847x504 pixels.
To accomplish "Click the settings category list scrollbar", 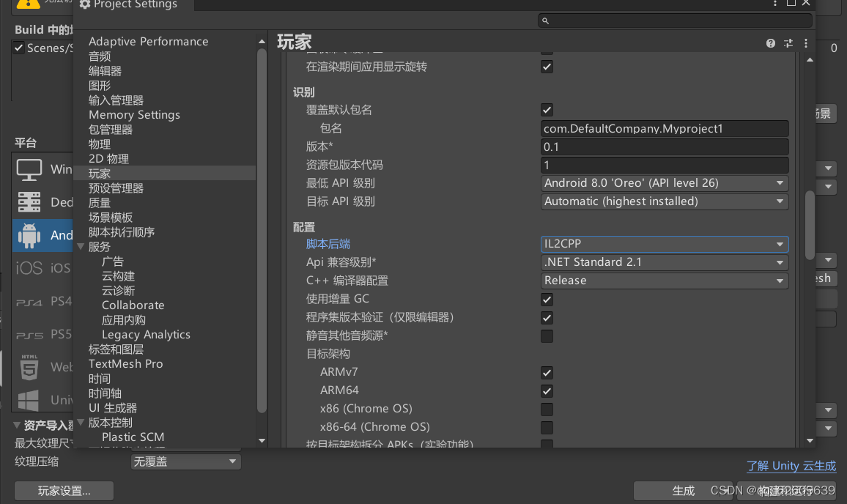I will tap(262, 231).
